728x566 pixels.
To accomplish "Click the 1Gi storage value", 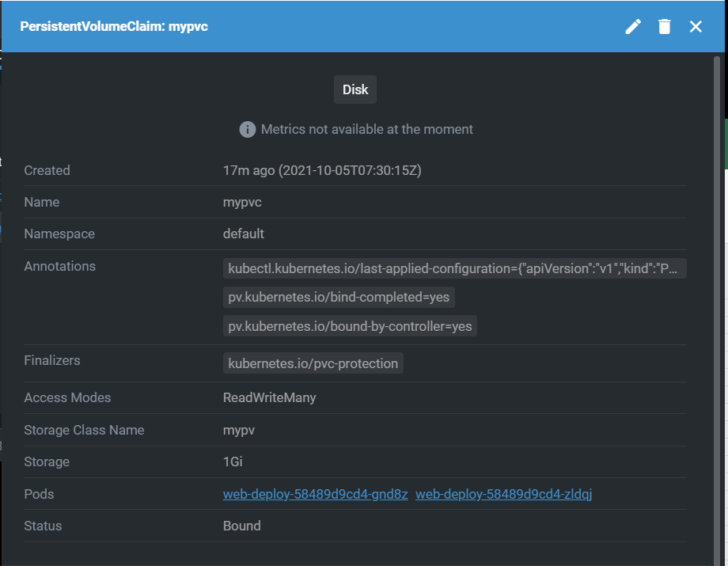I will [x=235, y=462].
